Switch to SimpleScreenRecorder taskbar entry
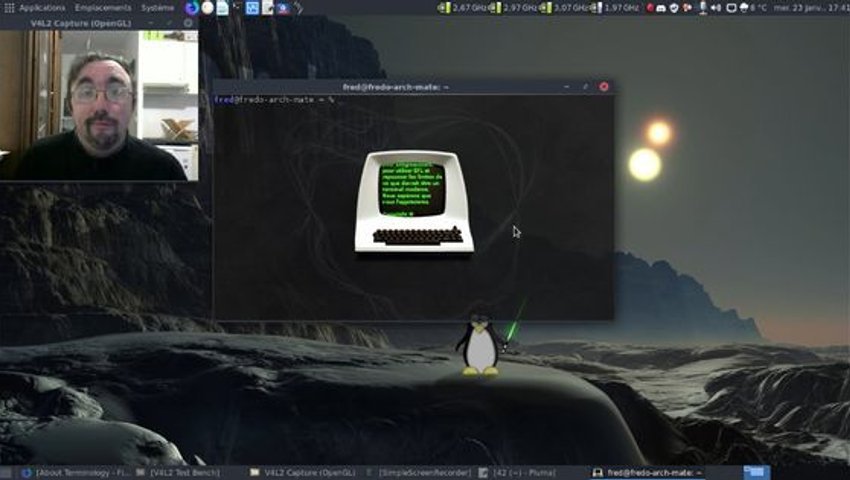The image size is (850, 480). click(x=418, y=473)
